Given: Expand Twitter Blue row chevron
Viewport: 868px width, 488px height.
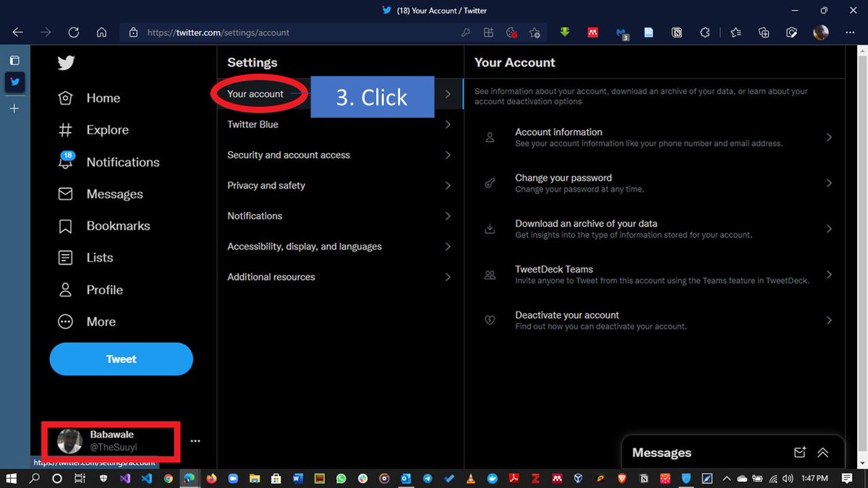Looking at the screenshot, I should tap(448, 124).
